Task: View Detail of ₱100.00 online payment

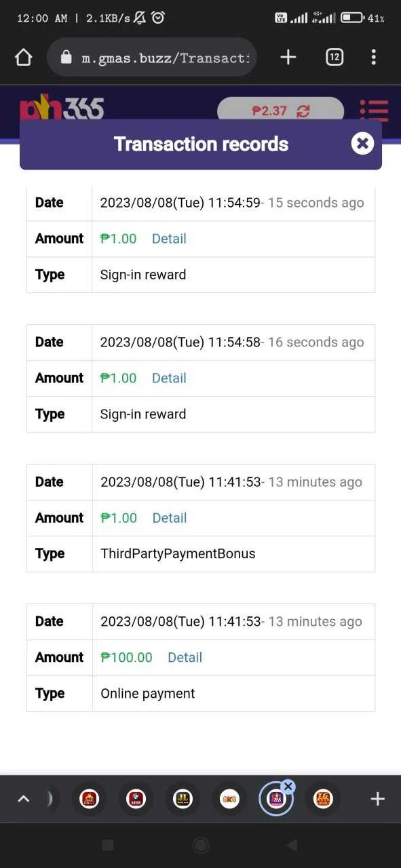Action: tap(185, 658)
